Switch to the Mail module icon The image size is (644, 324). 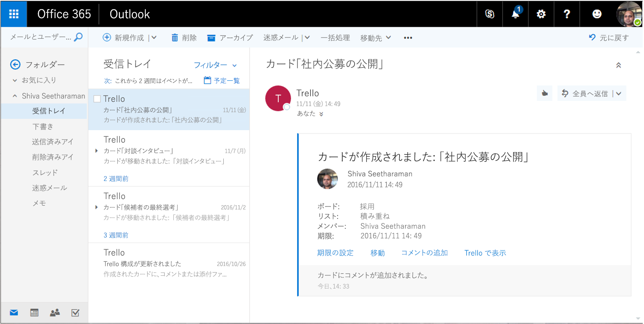point(14,313)
